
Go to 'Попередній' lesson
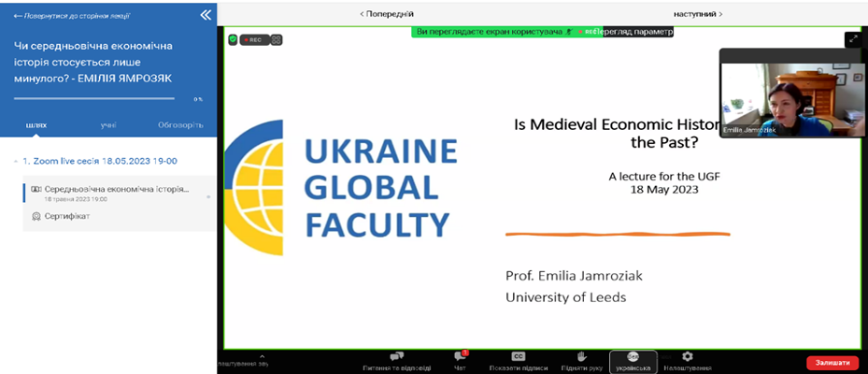(387, 14)
